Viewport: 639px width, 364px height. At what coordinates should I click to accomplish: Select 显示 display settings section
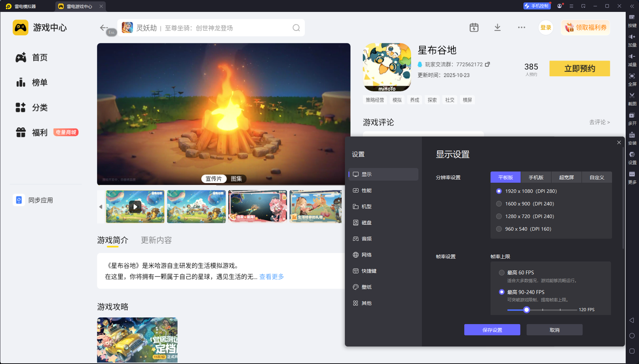coord(383,174)
